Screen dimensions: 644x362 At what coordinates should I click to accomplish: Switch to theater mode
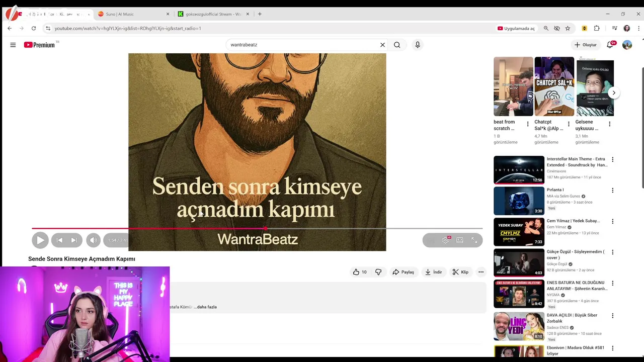click(x=460, y=240)
